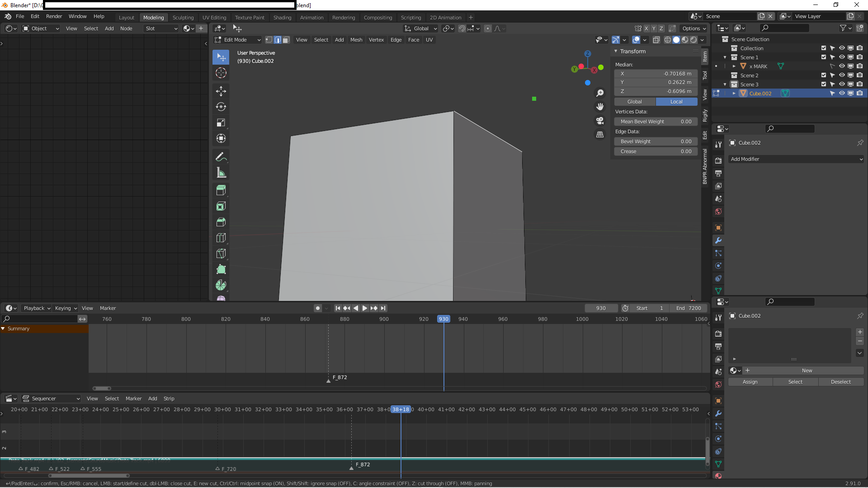Hide Scene 1 collection in viewport
This screenshot has height=488, width=868.
click(x=842, y=57)
